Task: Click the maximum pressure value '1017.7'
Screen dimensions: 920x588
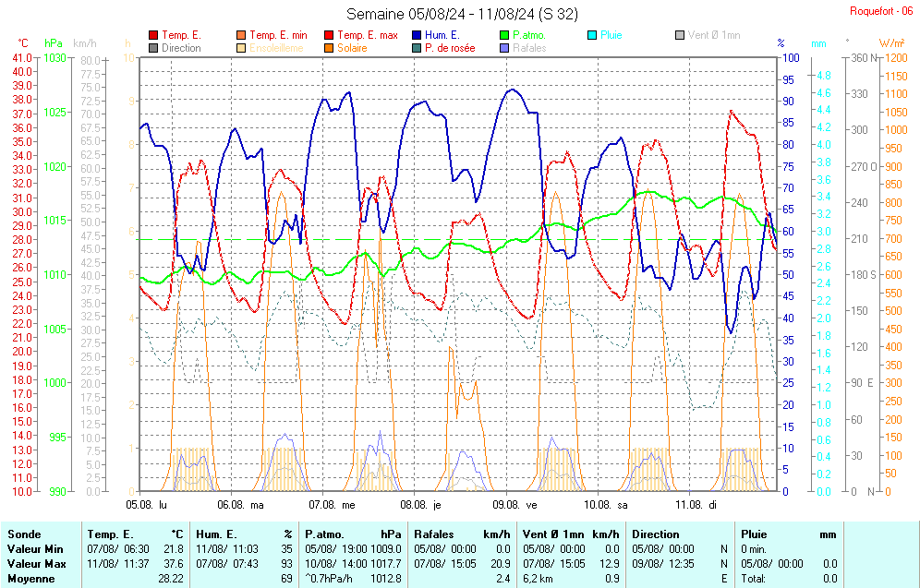Action: coord(386,563)
